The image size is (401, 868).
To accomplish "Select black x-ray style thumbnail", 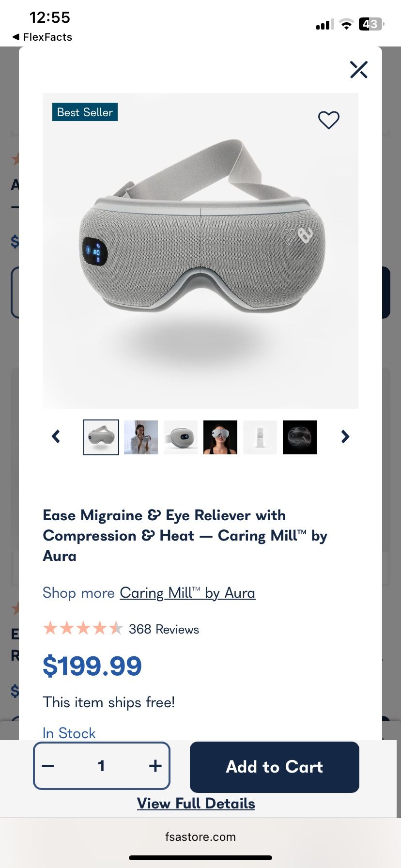I will point(300,437).
